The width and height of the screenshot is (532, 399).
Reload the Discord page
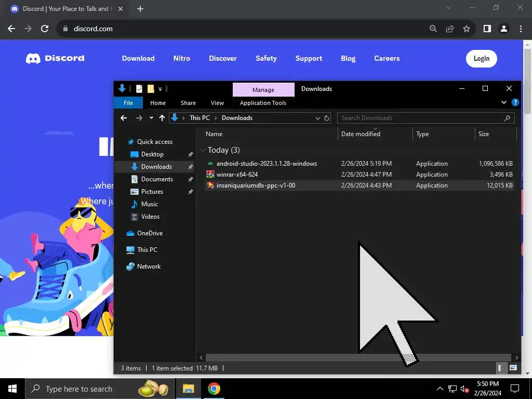(45, 29)
